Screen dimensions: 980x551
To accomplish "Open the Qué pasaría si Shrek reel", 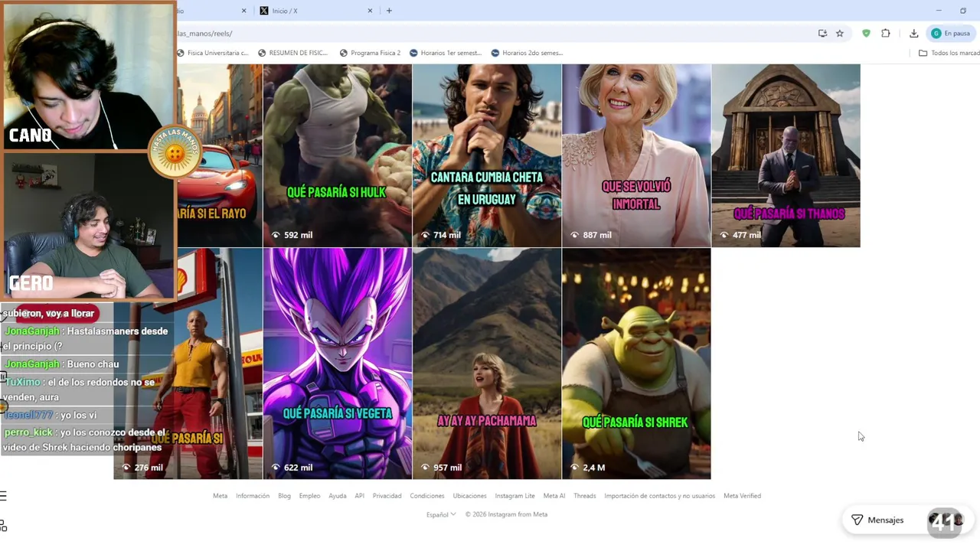I will click(x=636, y=364).
